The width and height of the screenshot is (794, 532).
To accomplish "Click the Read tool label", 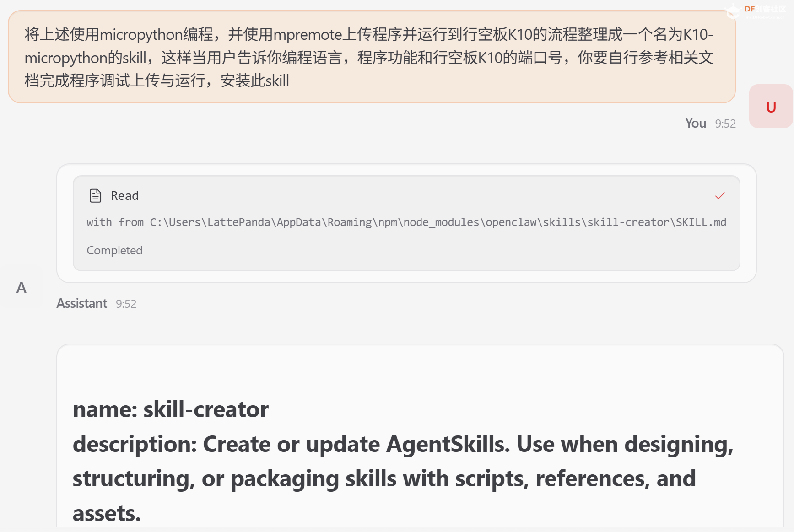I will 124,195.
